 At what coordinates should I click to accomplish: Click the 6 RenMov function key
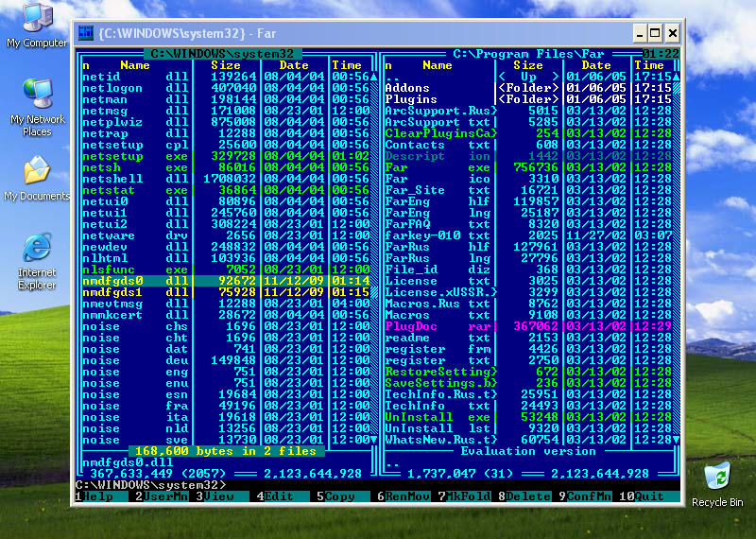[404, 496]
